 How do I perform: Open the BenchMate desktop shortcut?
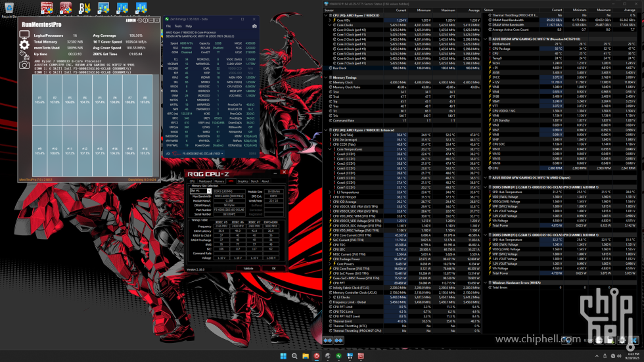click(85, 7)
